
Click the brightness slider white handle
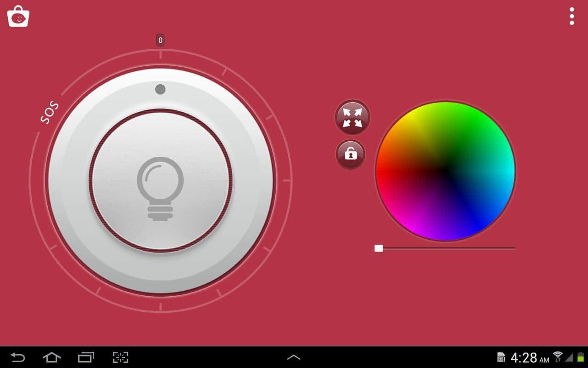coord(379,248)
